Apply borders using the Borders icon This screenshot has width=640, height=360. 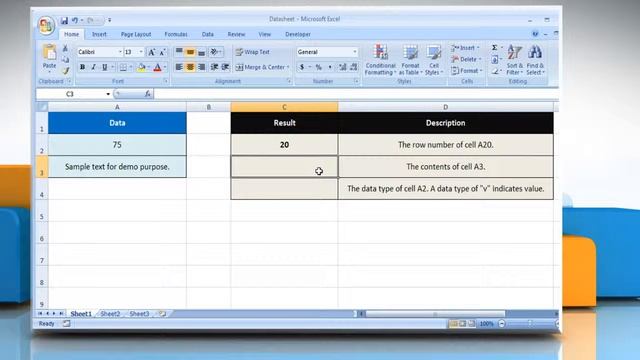point(123,67)
